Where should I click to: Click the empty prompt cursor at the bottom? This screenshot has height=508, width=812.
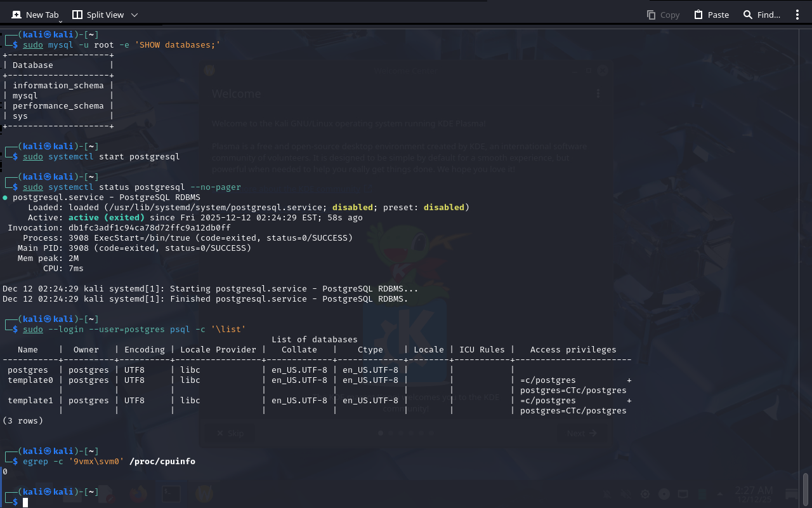(25, 502)
